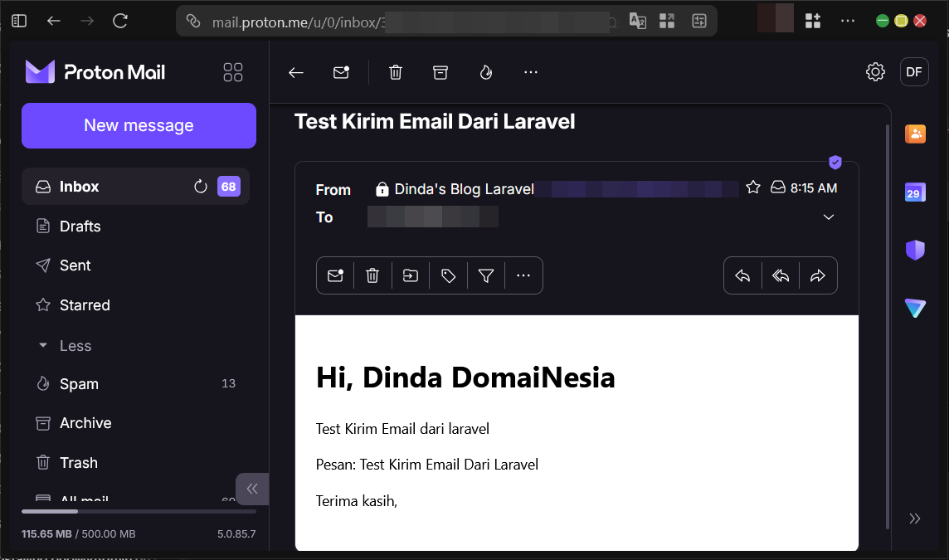Open Proton Contacts from the right sidebar
The image size is (949, 560).
point(915,134)
